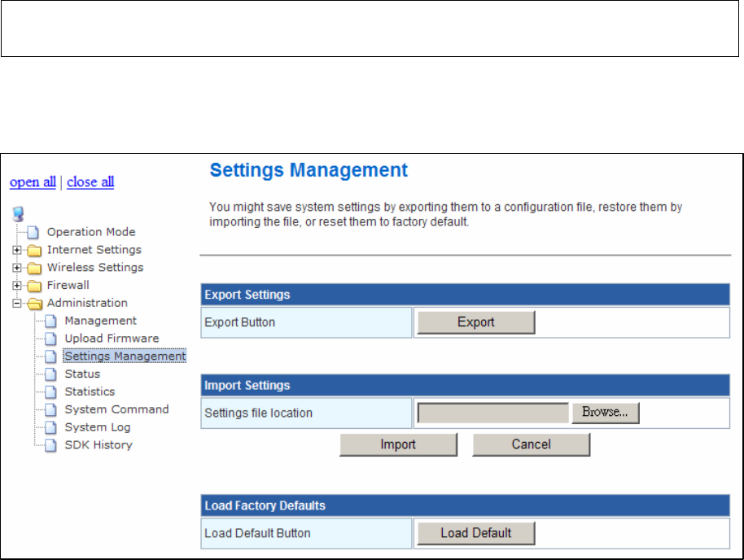Viewport: 744px width, 560px height.
Task: Click the settings file location field
Action: pyautogui.click(x=493, y=413)
